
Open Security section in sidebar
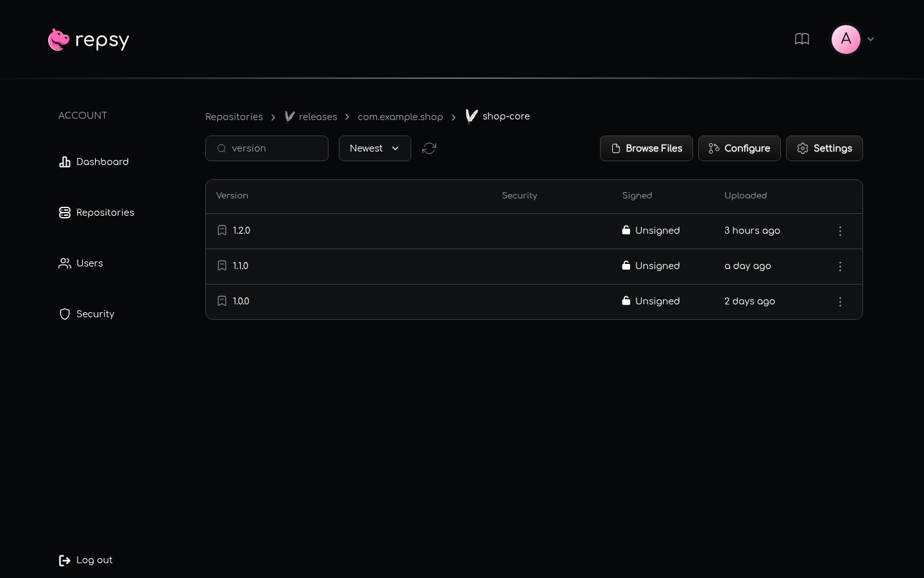[x=87, y=314]
